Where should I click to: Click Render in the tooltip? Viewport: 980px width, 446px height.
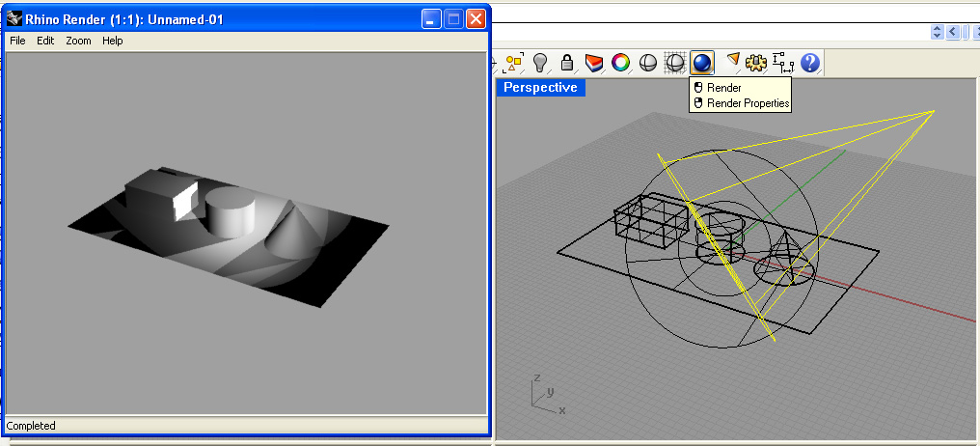723,88
